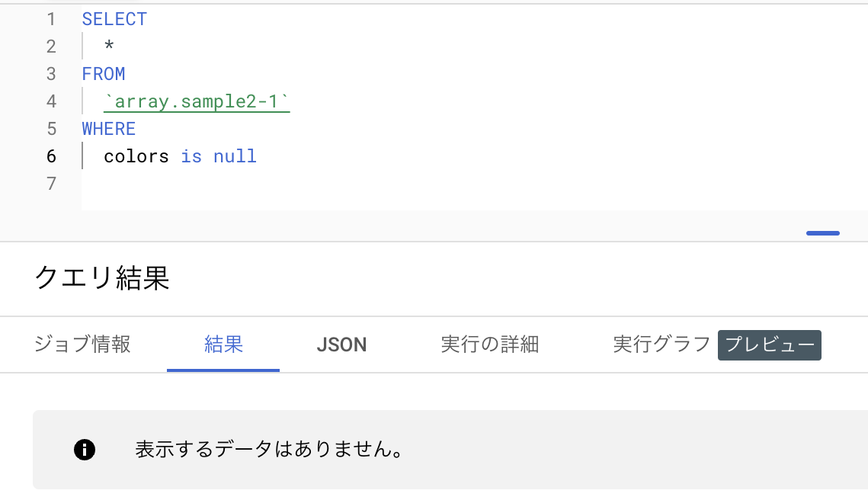Switch to the 結果 tab
Image resolution: width=868 pixels, height=500 pixels.
pyautogui.click(x=223, y=344)
